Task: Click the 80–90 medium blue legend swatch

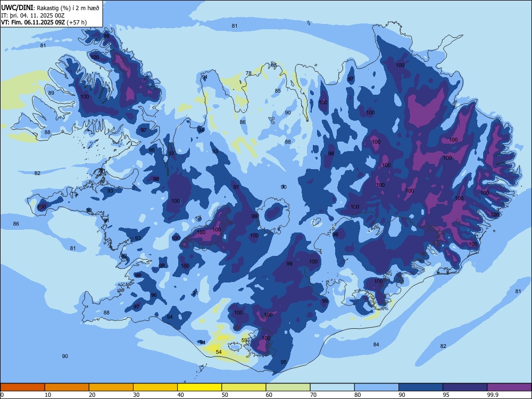Action: click(377, 387)
